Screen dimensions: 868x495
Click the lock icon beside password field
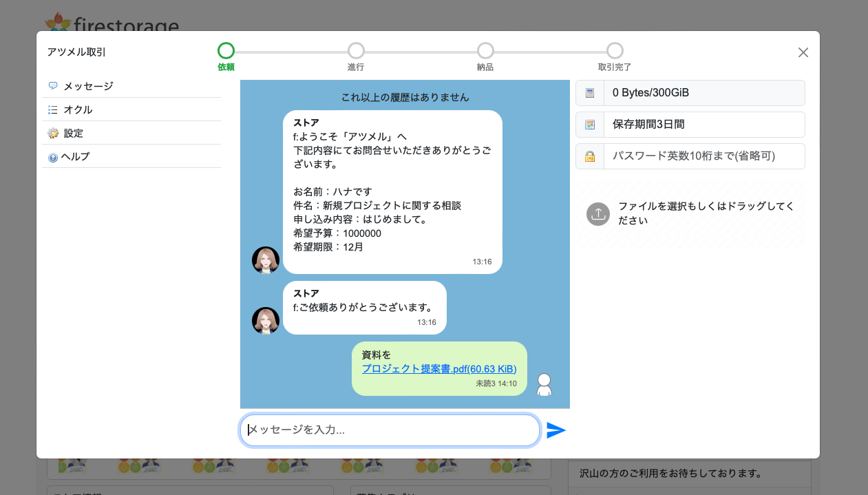pos(590,156)
